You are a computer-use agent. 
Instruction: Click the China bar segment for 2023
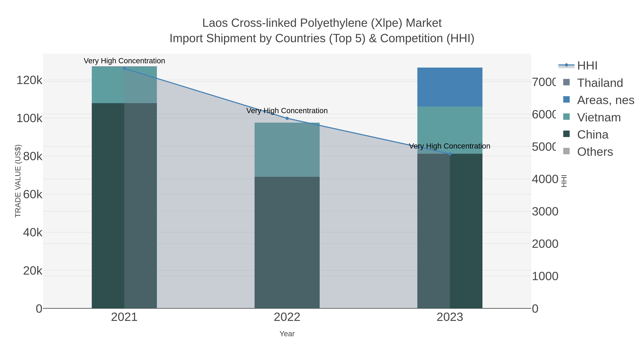[450, 231]
